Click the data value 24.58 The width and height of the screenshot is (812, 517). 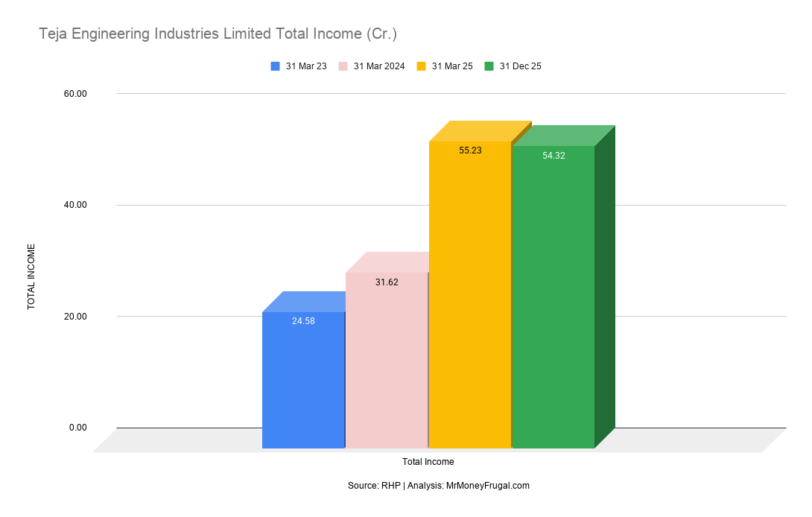(x=303, y=321)
